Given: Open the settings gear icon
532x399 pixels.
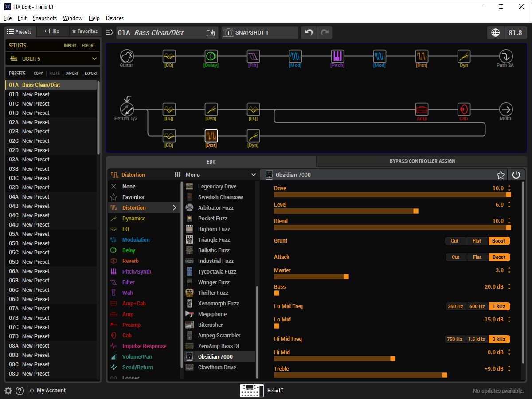Looking at the screenshot, I should click(8, 391).
